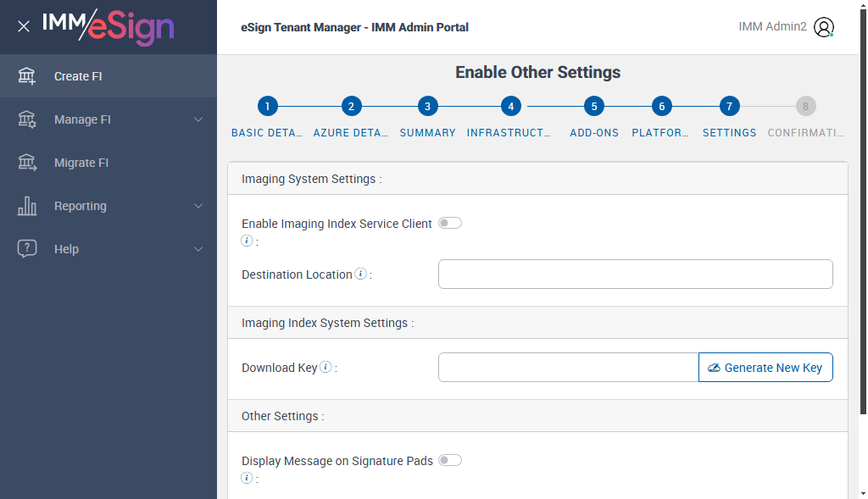Image resolution: width=868 pixels, height=499 pixels.
Task: Click the Destination Location text field
Action: click(x=635, y=274)
